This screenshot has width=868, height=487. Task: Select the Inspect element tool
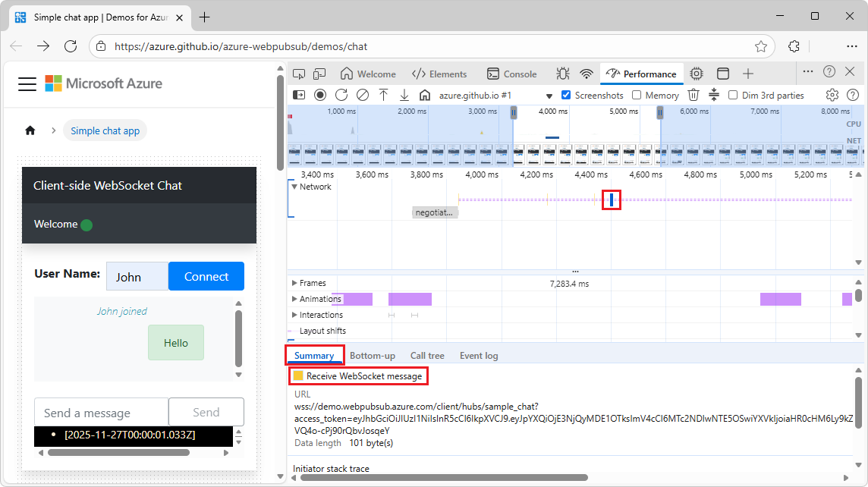[x=299, y=74]
